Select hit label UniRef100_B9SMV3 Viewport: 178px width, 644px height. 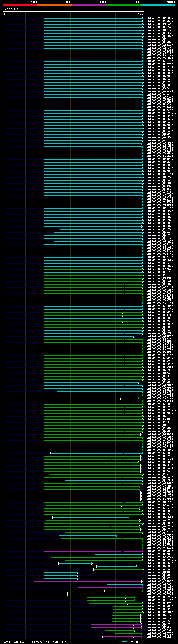160,128
